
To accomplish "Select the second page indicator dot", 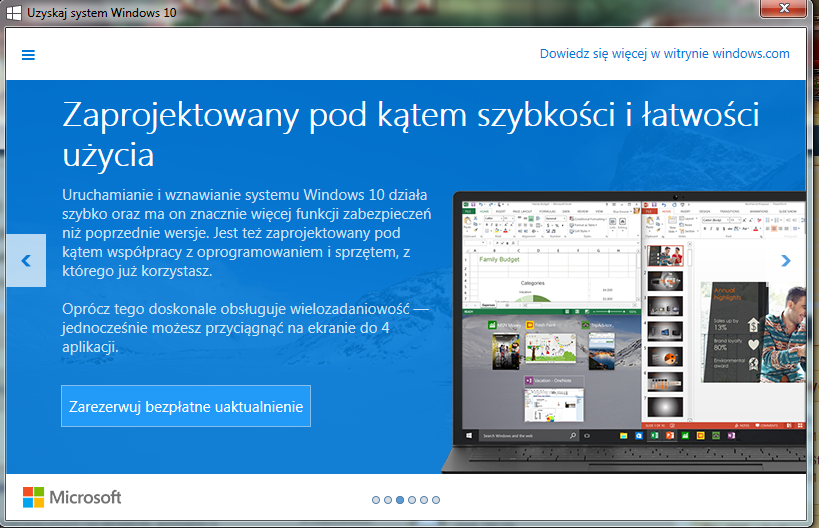I will point(388,500).
